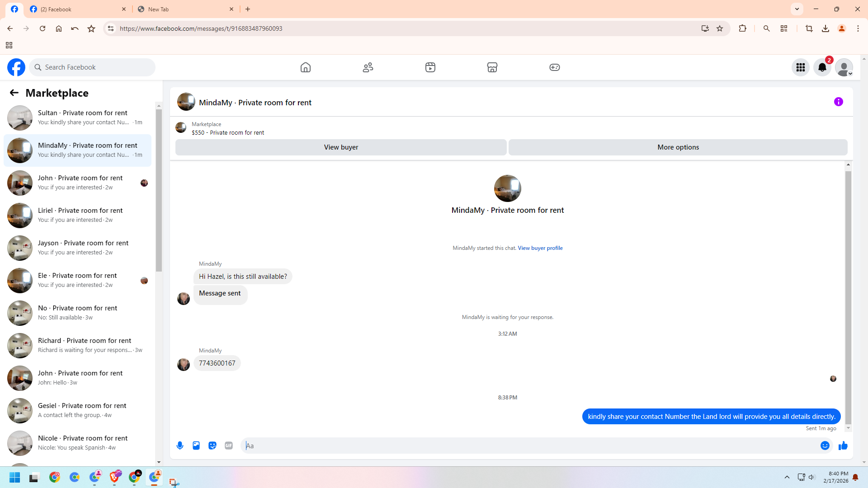
Task: Click the More options button
Action: [x=678, y=147]
